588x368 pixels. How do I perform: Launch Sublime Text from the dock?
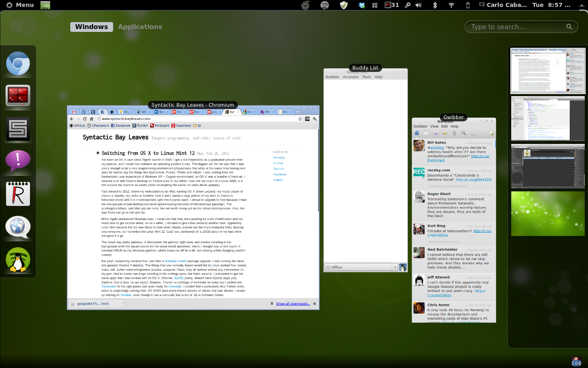click(x=18, y=129)
